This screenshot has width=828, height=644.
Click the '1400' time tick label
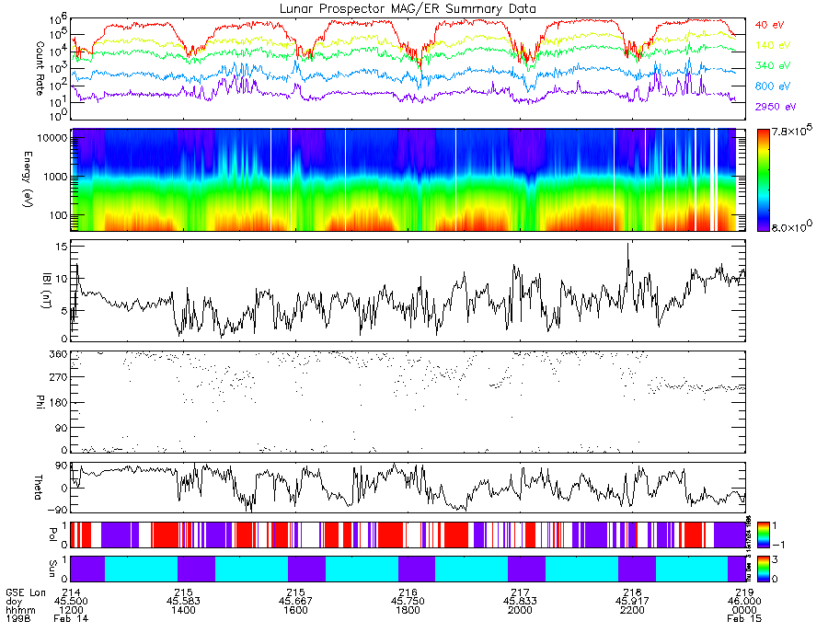[183, 610]
